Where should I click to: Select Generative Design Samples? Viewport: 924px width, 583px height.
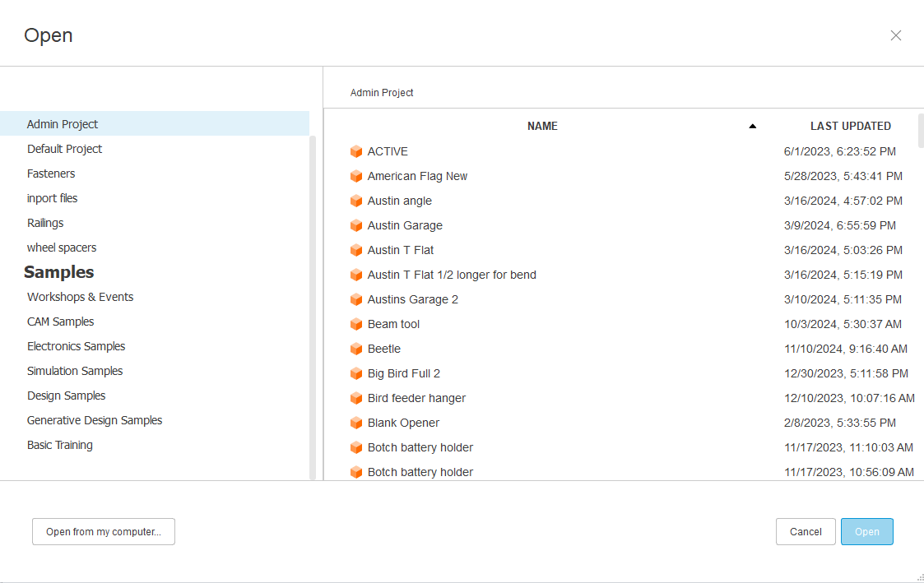coord(95,420)
